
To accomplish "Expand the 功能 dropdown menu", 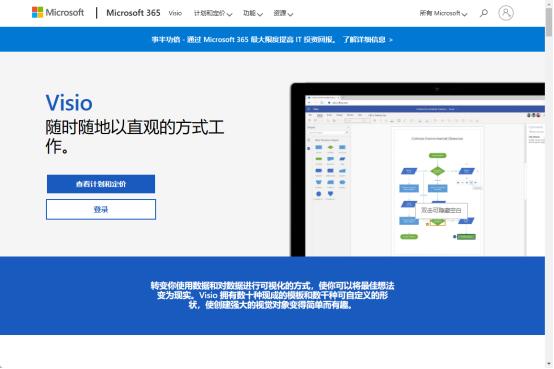I will pos(253,13).
